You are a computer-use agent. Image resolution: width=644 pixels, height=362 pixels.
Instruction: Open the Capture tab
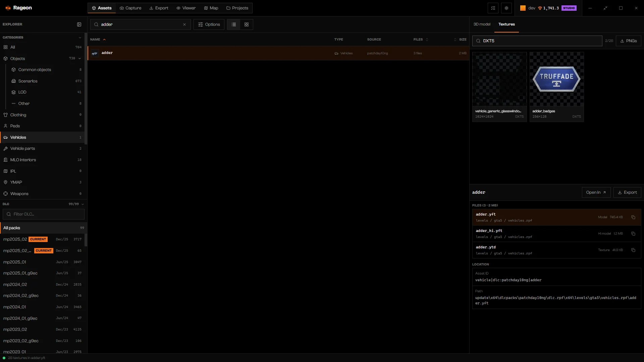pos(130,8)
